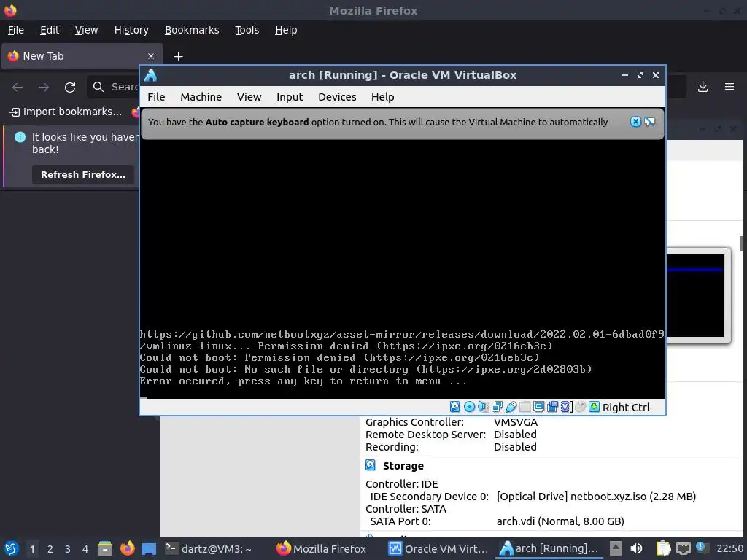
Task: Click the update notifier tray icon
Action: click(x=701, y=548)
